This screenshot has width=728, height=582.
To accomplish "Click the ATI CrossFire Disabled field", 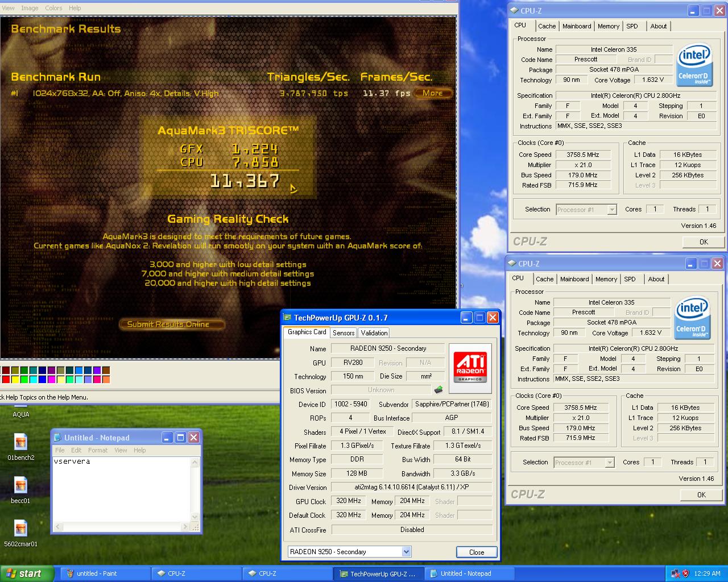I will [412, 530].
